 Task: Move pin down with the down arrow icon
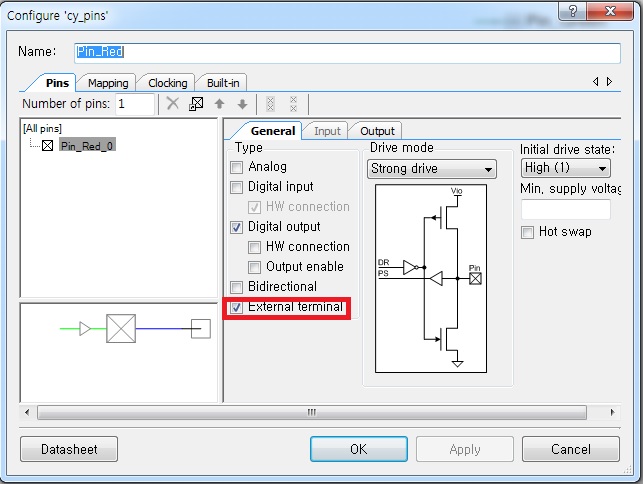pos(242,104)
